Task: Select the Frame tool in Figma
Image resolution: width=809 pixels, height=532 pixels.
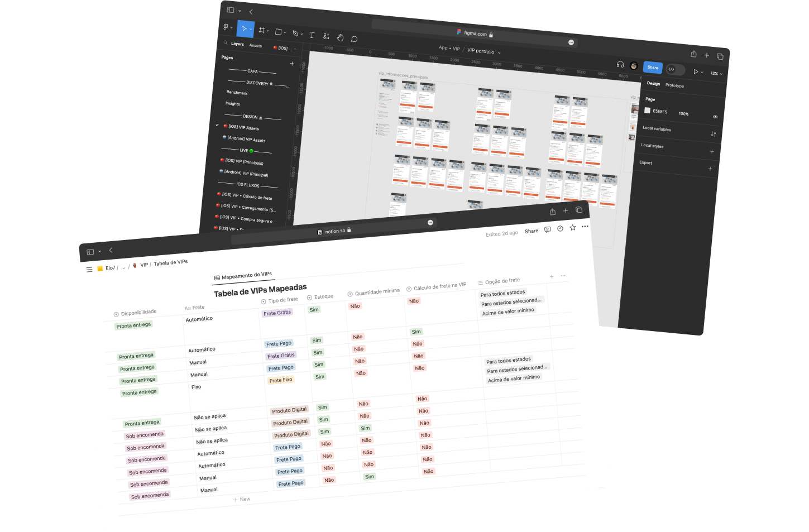Action: pos(261,30)
